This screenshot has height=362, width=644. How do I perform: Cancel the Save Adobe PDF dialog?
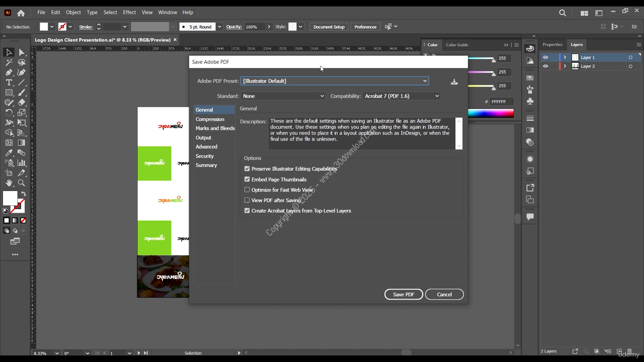(x=444, y=295)
